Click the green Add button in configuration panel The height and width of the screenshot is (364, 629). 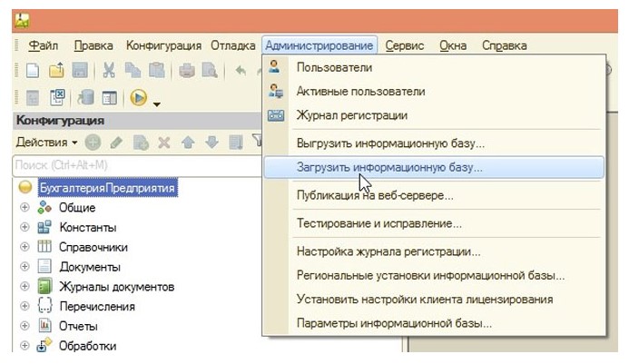click(x=93, y=143)
